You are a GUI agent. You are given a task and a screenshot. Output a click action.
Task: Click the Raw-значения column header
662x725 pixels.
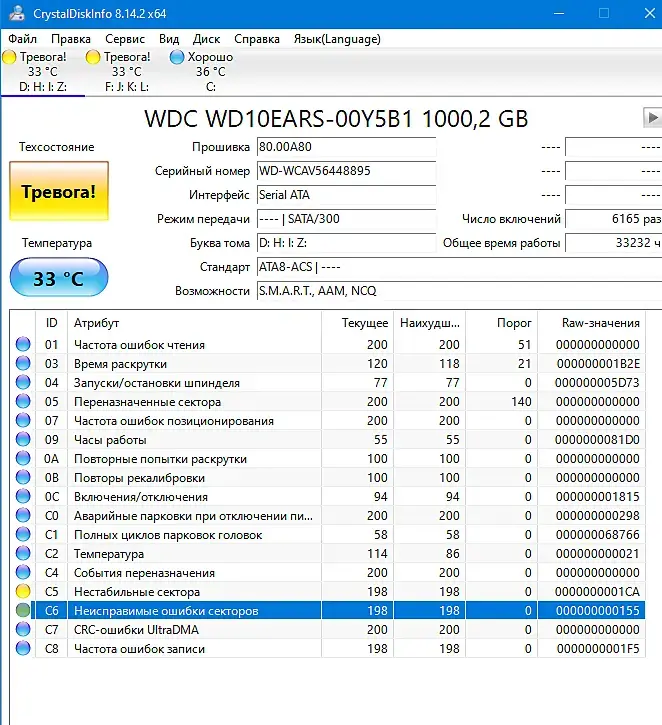click(592, 323)
